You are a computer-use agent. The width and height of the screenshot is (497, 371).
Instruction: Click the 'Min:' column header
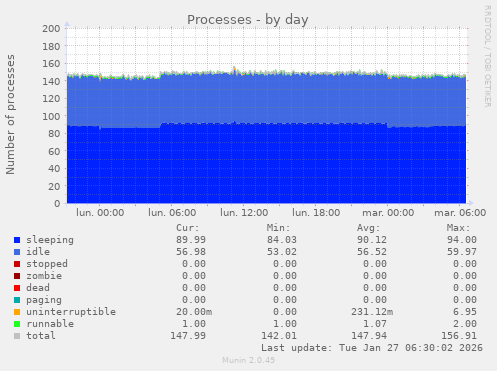pyautogui.click(x=278, y=228)
